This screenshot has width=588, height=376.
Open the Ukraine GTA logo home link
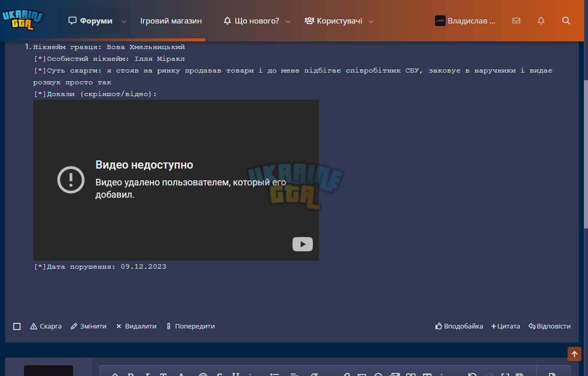[23, 20]
